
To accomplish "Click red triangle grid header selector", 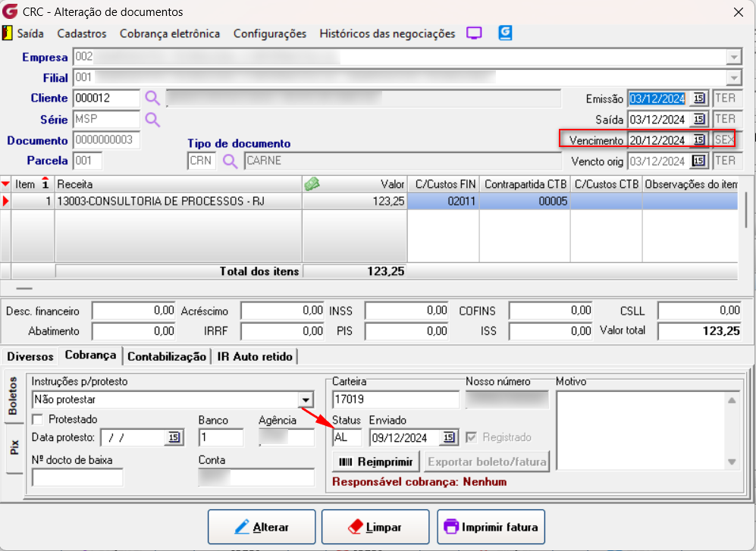I will pos(5,184).
